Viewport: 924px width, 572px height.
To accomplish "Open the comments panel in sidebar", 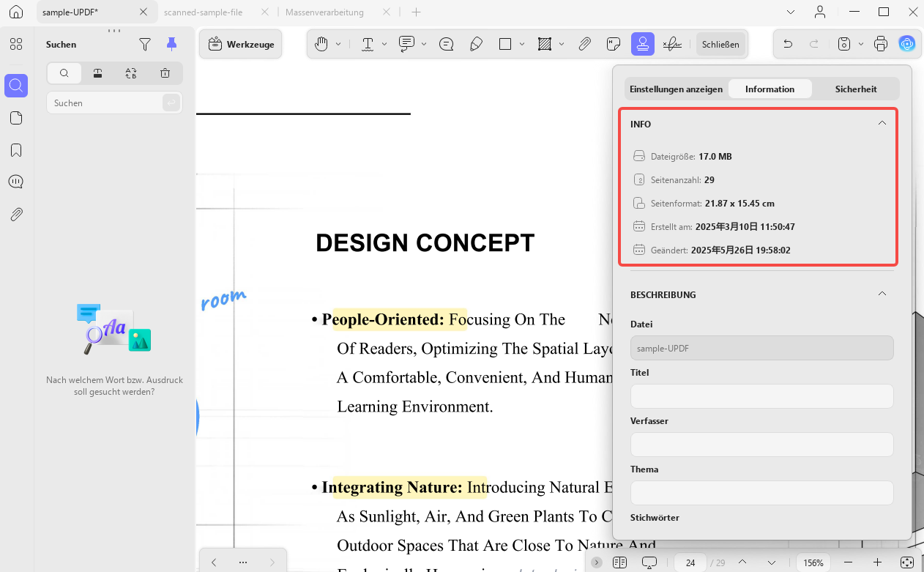I will pos(16,182).
